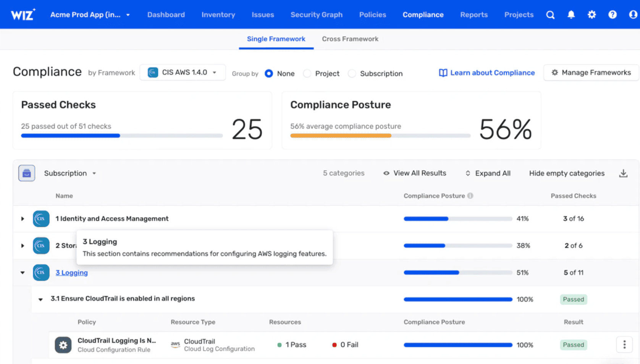The width and height of the screenshot is (640, 364).
Task: Click View All Results
Action: pos(420,173)
